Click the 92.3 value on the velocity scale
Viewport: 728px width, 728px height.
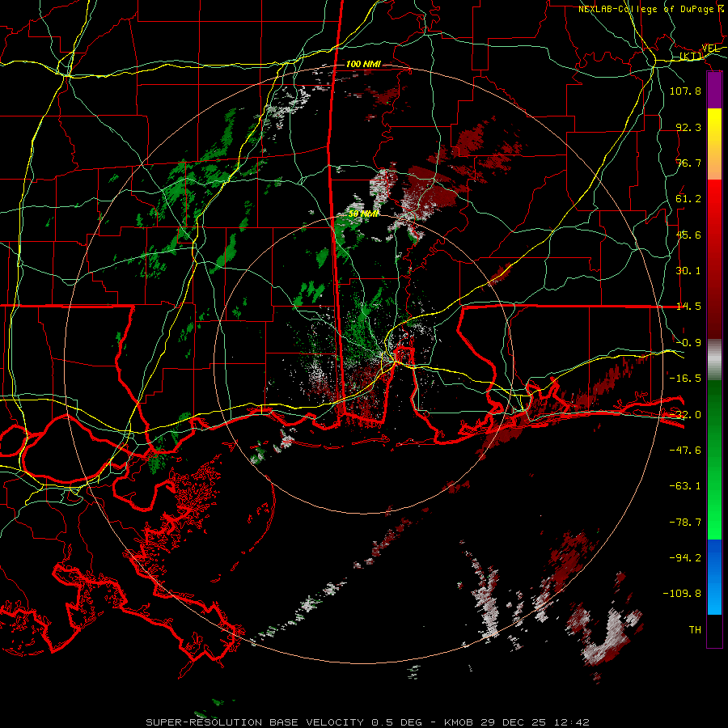pyautogui.click(x=688, y=127)
